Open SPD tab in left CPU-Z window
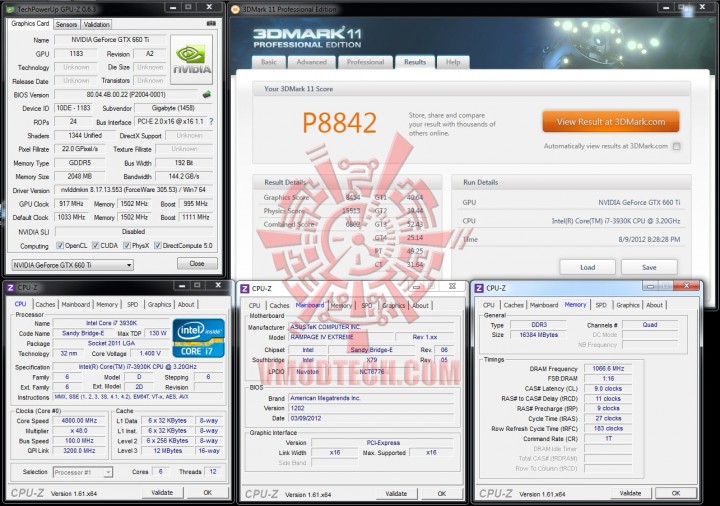Viewport: 720px width, 506px height. tap(132, 304)
